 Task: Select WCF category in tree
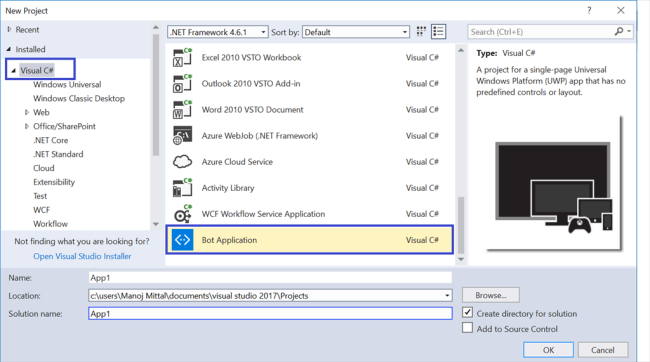pos(41,210)
